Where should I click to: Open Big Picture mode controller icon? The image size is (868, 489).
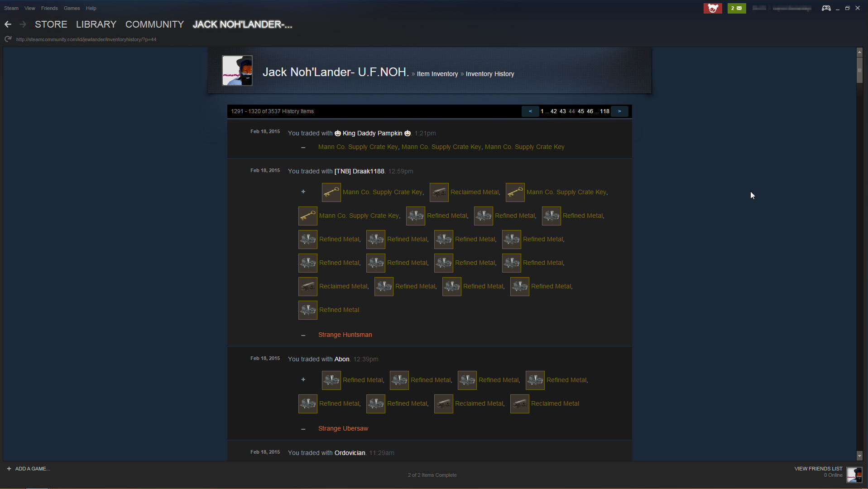point(826,8)
